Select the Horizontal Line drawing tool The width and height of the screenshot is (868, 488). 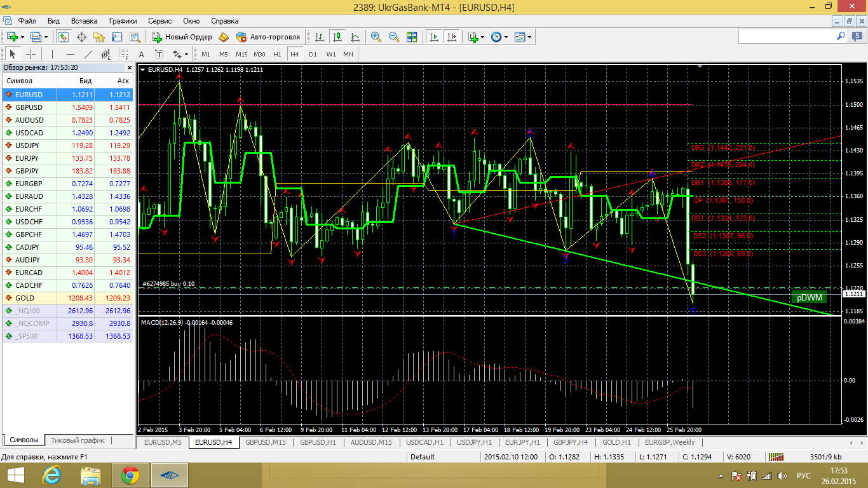pos(70,54)
